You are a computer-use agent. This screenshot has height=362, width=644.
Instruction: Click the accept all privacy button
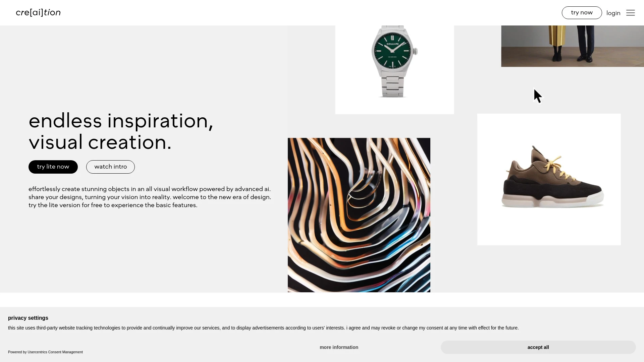538,347
